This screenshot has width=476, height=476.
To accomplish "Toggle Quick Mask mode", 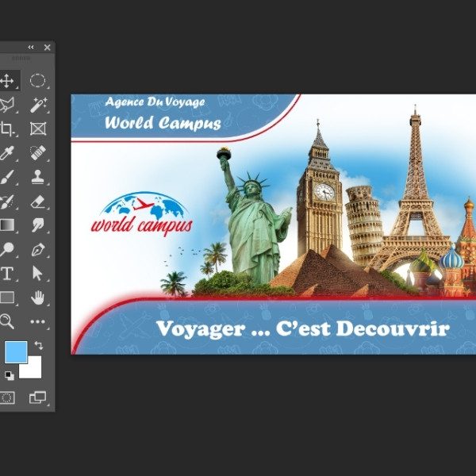I will (7, 397).
